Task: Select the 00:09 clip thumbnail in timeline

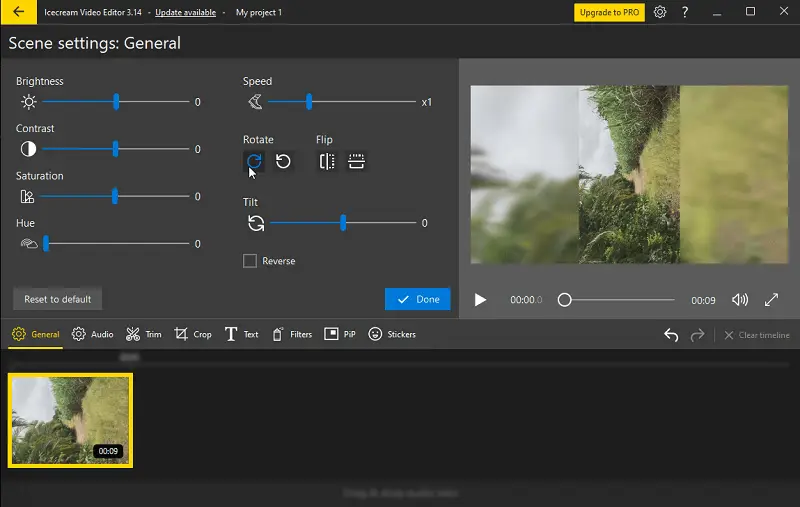Action: coord(70,420)
